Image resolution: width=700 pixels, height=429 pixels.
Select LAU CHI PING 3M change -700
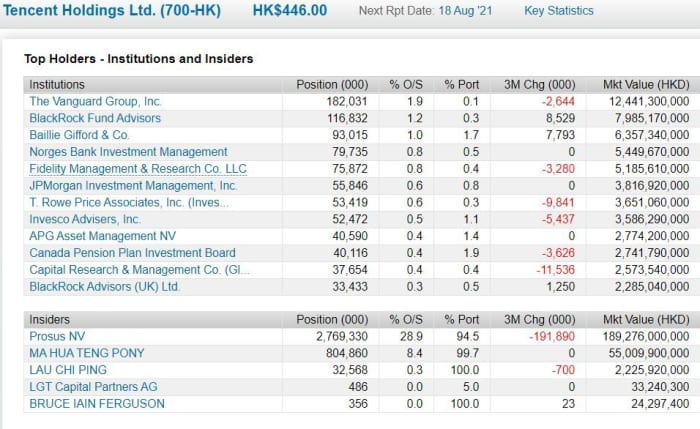563,370
